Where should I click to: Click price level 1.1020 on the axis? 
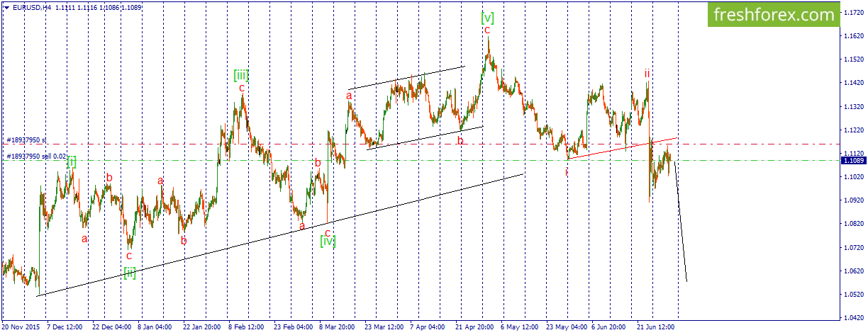point(855,177)
